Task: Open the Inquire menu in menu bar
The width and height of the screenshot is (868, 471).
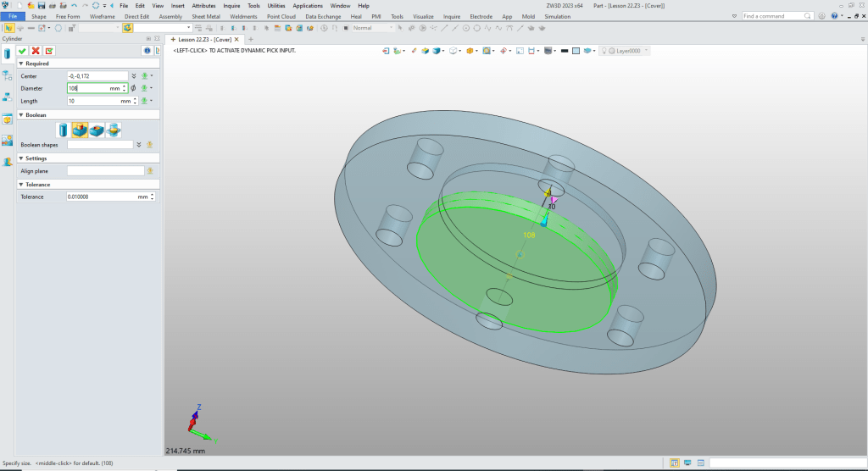Action: tap(231, 5)
